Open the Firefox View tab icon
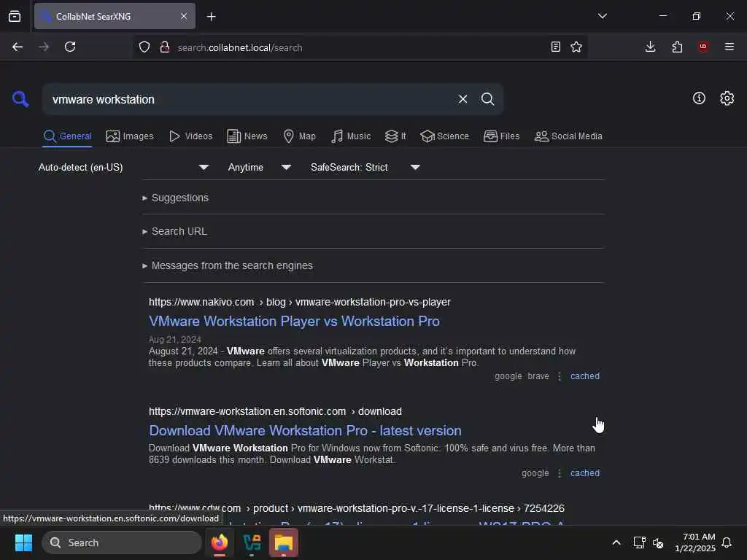 click(x=15, y=16)
